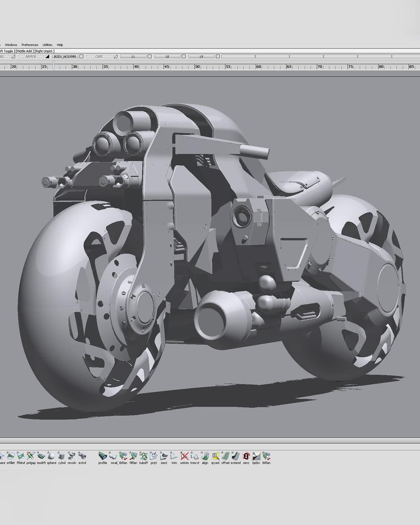The width and height of the screenshot is (420, 525).
Task: Toggle checkbox beside BODY_NOSYMM layer
Action: [x=81, y=56]
